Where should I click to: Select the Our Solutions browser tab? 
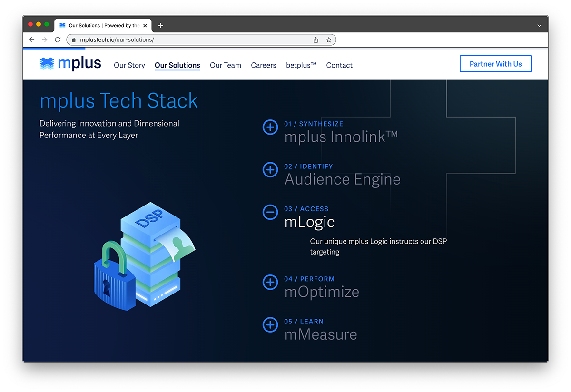103,26
